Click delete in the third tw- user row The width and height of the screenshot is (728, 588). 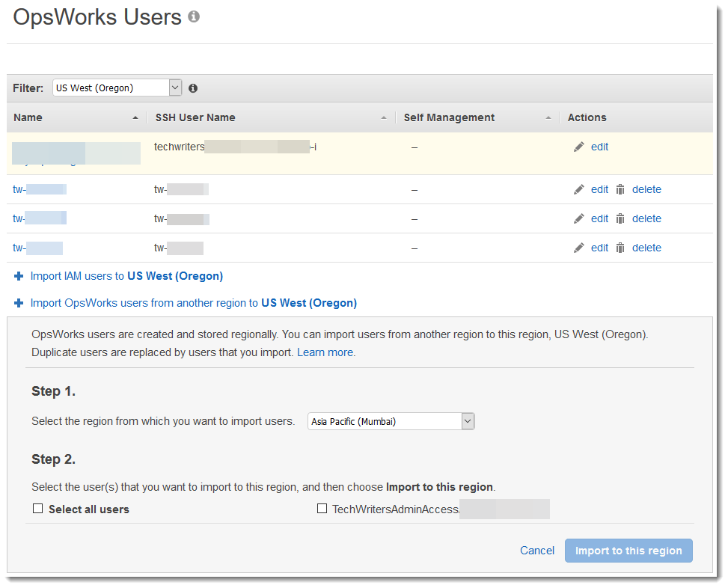tap(646, 248)
